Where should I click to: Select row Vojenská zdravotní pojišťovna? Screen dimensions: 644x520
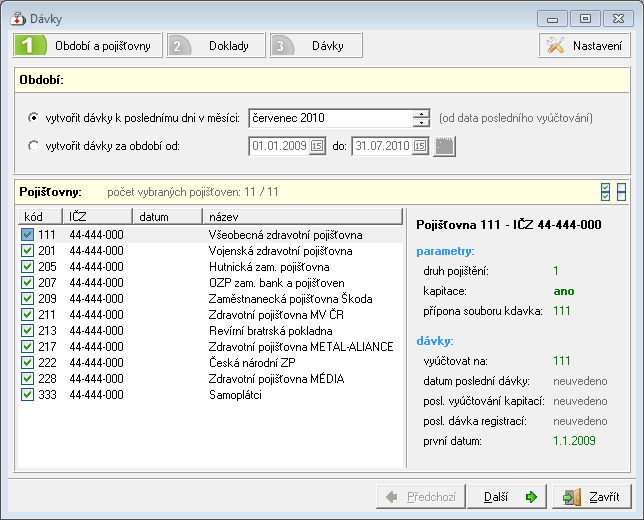pyautogui.click(x=210, y=251)
